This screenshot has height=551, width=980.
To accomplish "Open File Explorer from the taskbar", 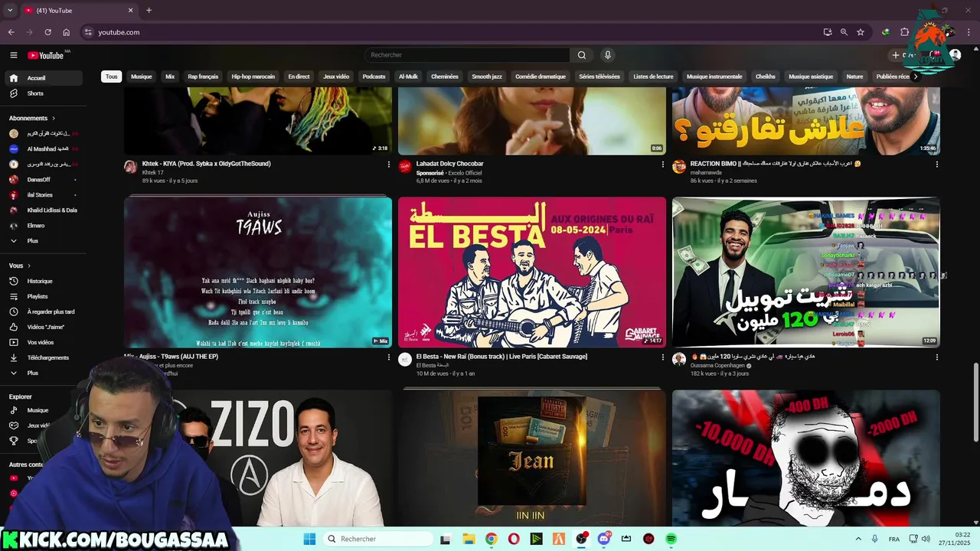I will pos(469,539).
